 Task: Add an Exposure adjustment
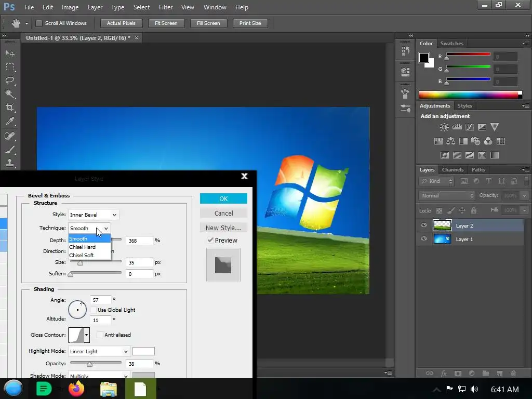point(482,127)
